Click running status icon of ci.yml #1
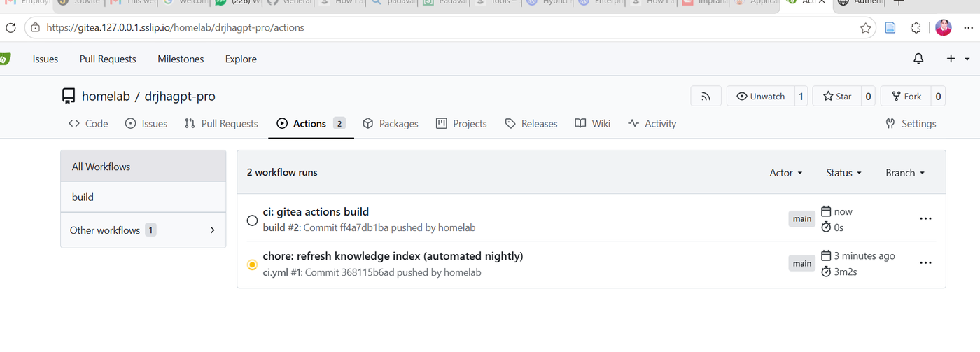The width and height of the screenshot is (980, 352). point(253,265)
